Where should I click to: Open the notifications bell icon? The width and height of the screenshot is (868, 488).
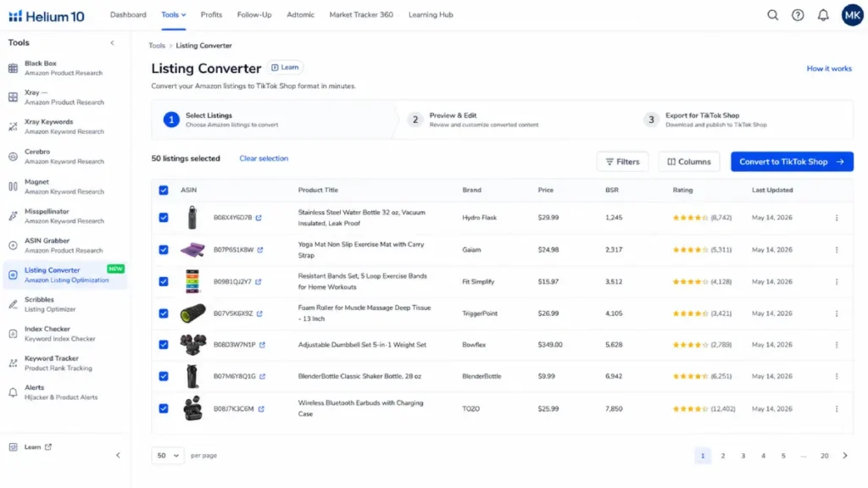(823, 15)
